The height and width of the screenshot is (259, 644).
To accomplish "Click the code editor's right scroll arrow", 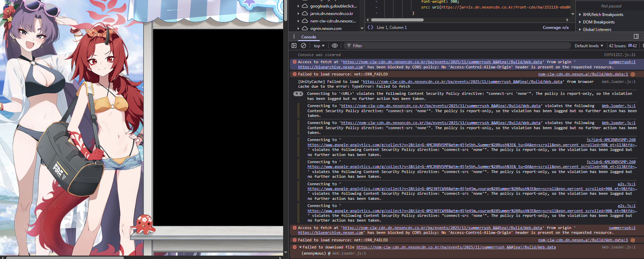I will (x=567, y=20).
